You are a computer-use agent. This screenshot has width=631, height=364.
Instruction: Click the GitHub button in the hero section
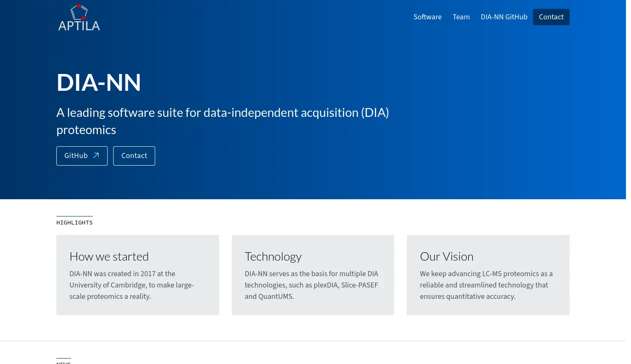point(82,156)
